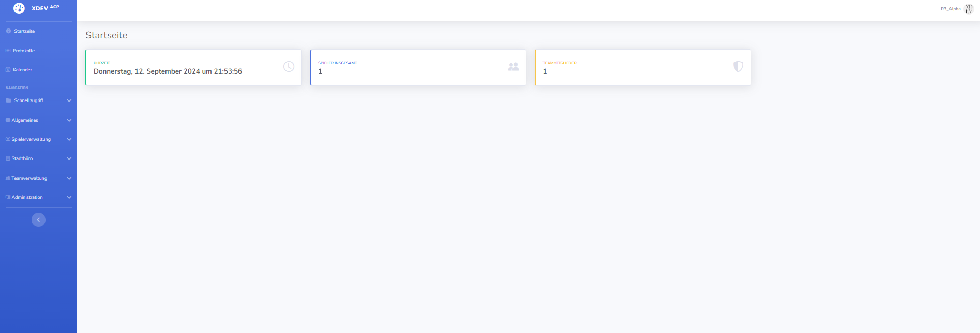The image size is (980, 333).
Task: Click the R3_Alpha user avatar
Action: 969,9
